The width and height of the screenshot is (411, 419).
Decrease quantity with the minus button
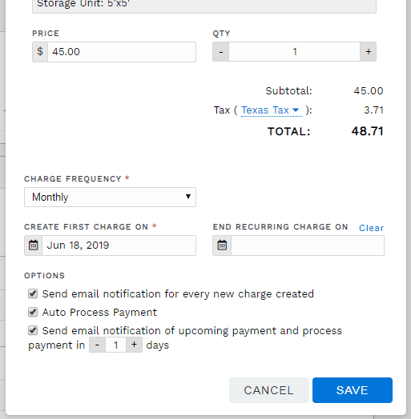[221, 52]
